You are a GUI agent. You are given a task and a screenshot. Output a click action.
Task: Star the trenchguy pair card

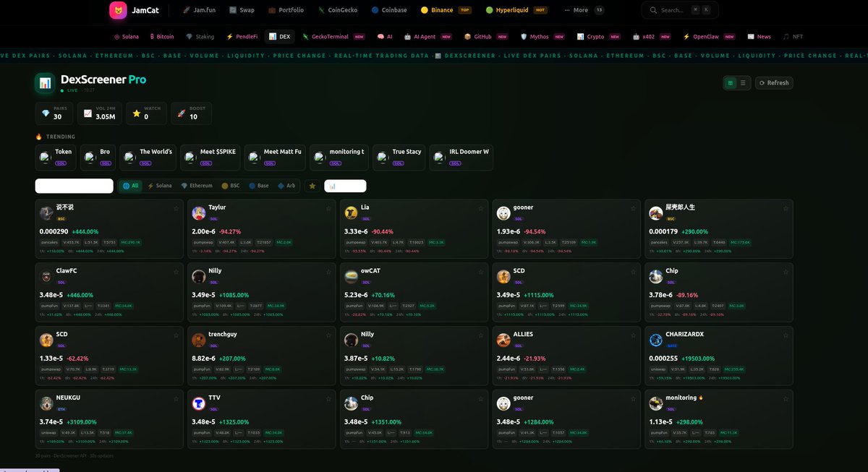click(328, 335)
